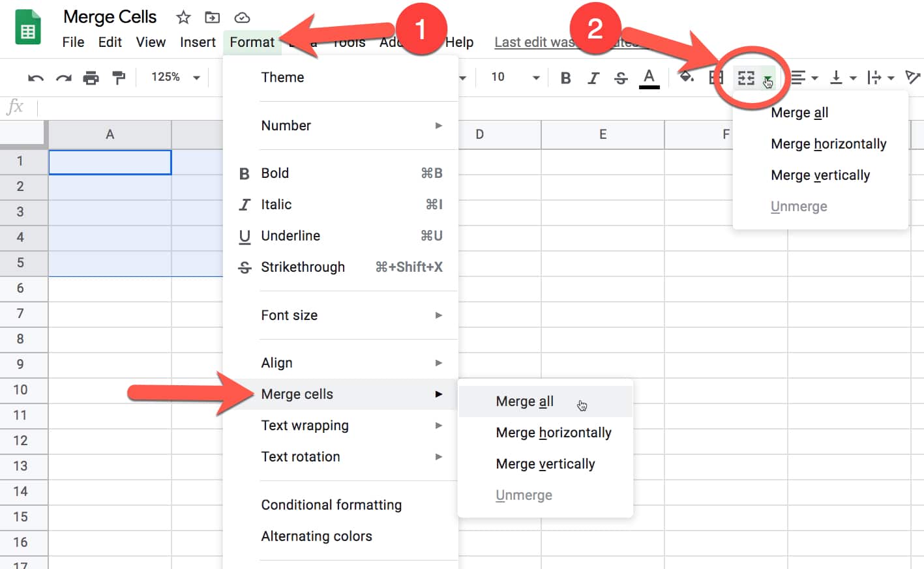Choose Merge all in Format submenu
Screen dimensions: 924x569
[545, 401]
